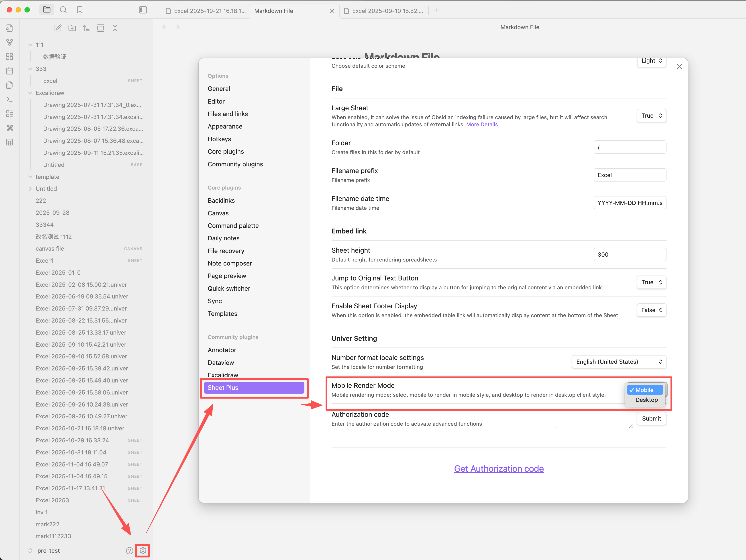Viewport: 746px width, 560px height.
Task: Open Get Authorization code link
Action: tap(498, 469)
